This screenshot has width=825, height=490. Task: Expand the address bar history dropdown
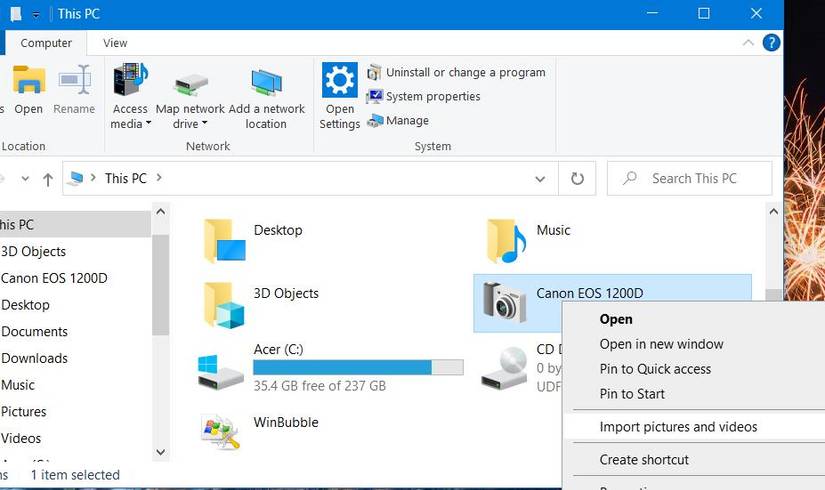pos(540,179)
